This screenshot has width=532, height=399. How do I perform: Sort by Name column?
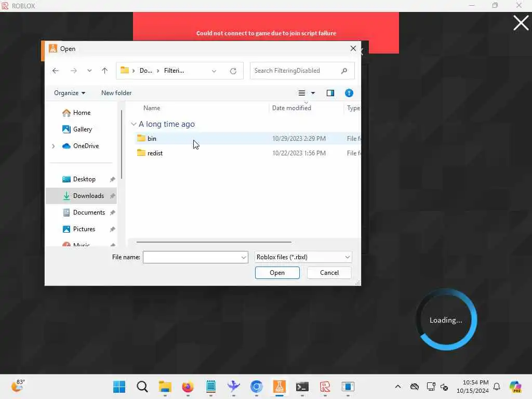click(x=152, y=108)
